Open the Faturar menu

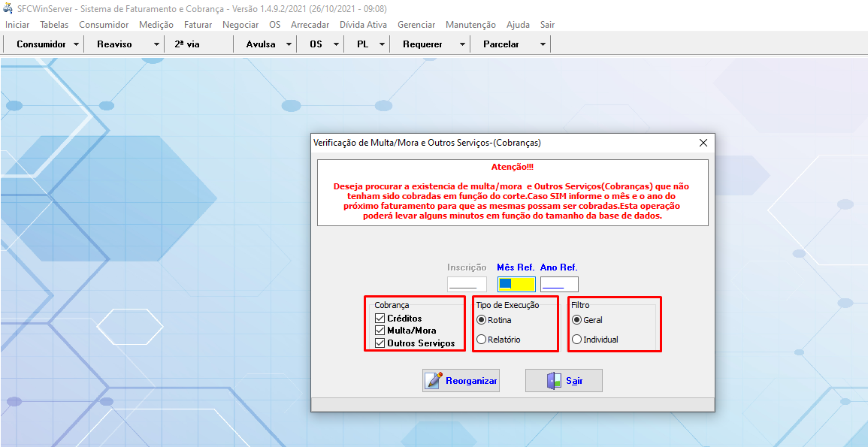coord(198,25)
